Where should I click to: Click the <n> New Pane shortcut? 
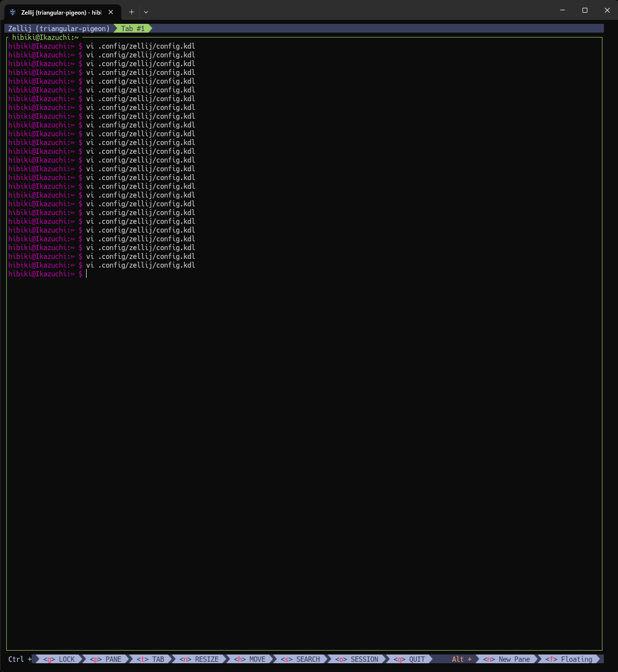click(x=507, y=659)
